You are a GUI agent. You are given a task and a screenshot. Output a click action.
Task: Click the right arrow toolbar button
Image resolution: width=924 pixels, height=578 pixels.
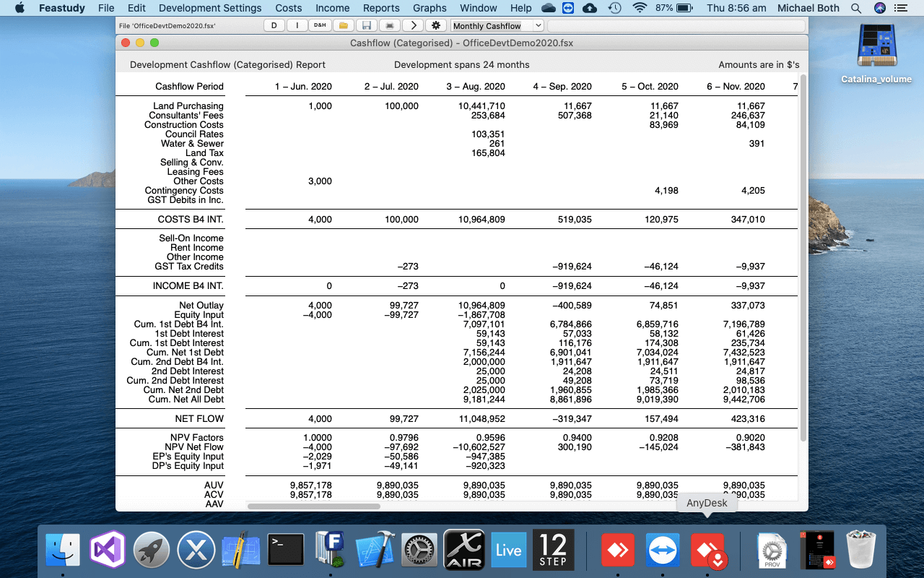[412, 26]
